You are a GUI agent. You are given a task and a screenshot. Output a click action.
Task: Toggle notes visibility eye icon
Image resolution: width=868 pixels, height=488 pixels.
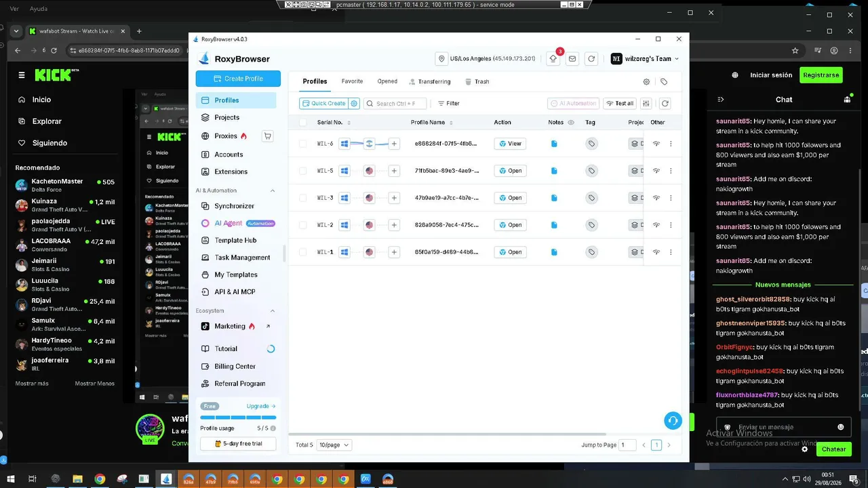pos(571,123)
